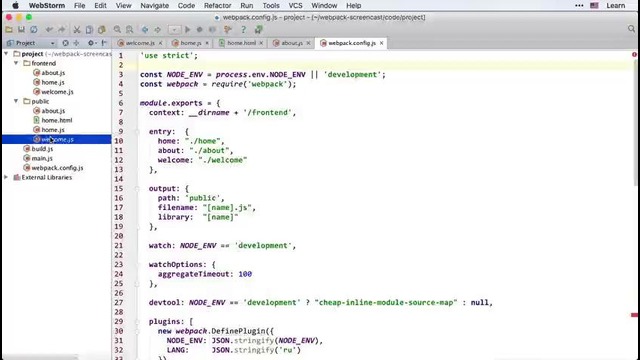Hide the Project tool window
The image size is (640, 360).
tap(104, 43)
